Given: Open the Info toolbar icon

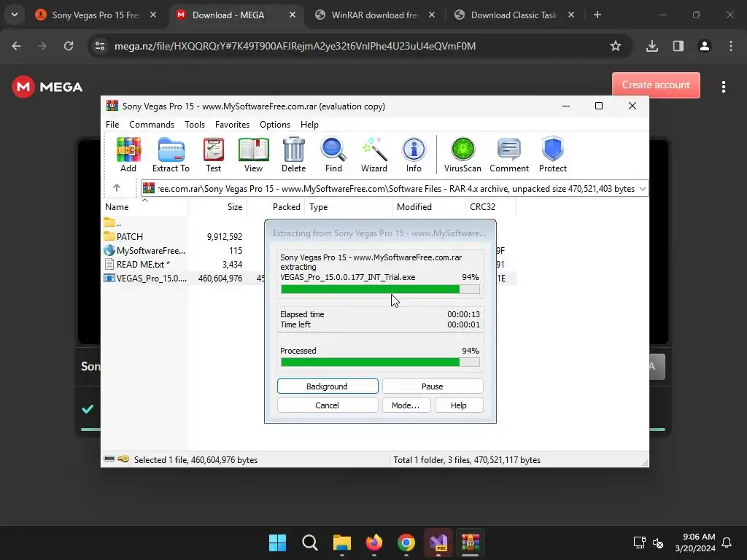Looking at the screenshot, I should pyautogui.click(x=414, y=155).
